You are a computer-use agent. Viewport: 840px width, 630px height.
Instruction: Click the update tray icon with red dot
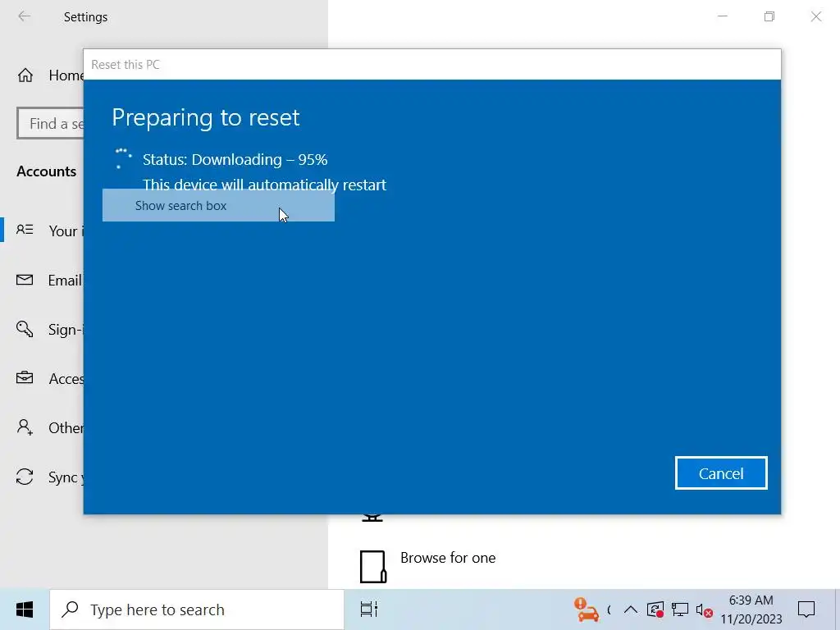(655, 609)
